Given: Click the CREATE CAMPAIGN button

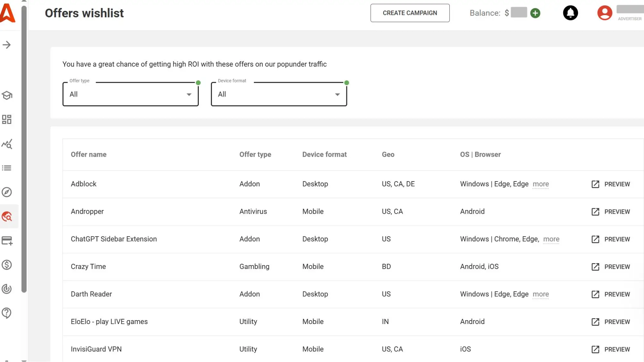Looking at the screenshot, I should point(410,13).
